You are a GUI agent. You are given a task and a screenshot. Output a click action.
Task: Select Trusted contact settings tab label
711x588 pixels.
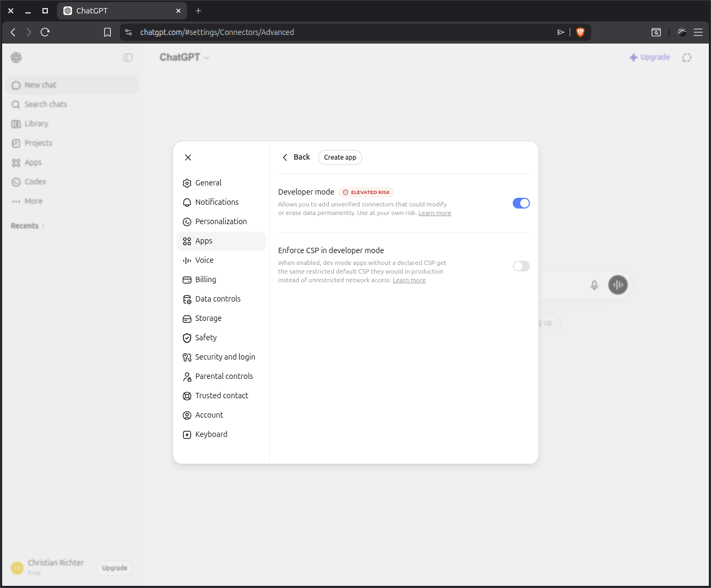(x=222, y=396)
